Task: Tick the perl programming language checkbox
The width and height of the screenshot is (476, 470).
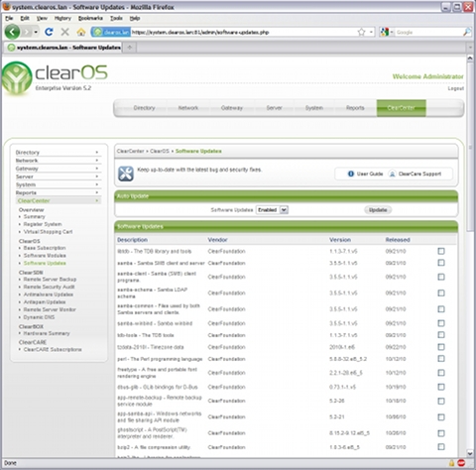Action: 441,359
